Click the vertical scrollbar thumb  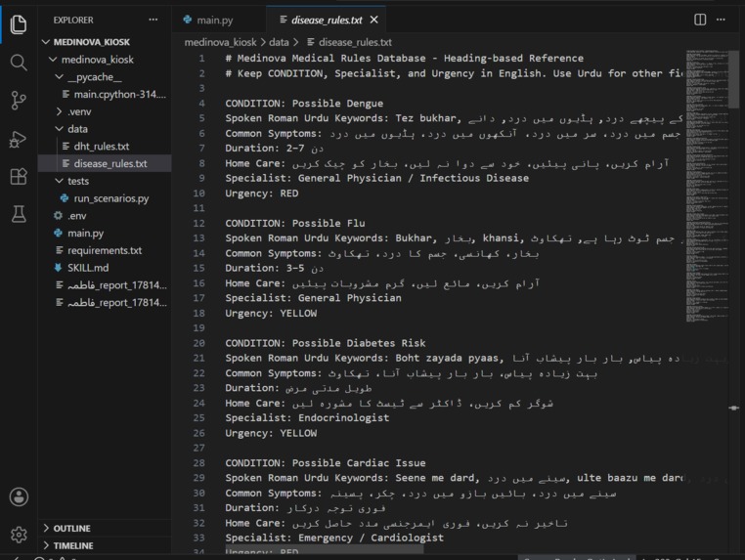734,79
